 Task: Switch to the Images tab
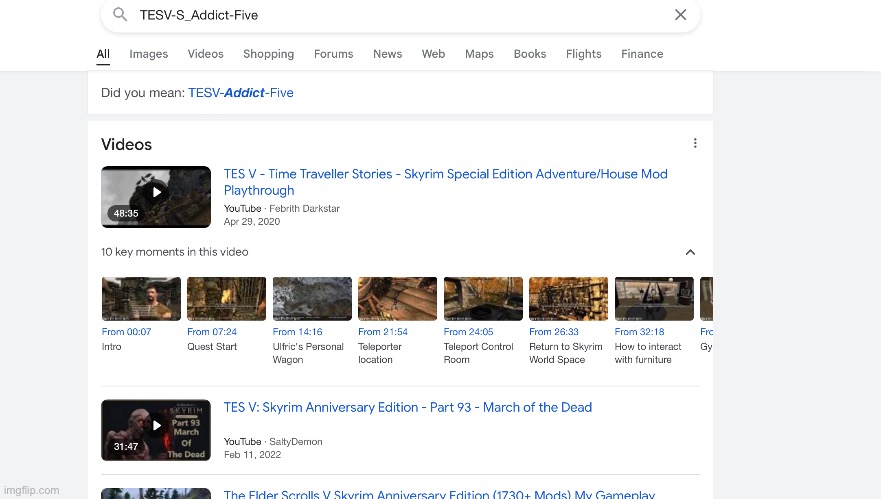[x=149, y=54]
